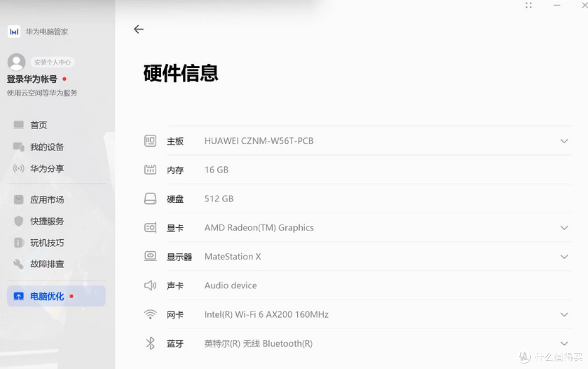This screenshot has width=588, height=369.
Task: Open the user avatar profile picture
Action: 16,62
